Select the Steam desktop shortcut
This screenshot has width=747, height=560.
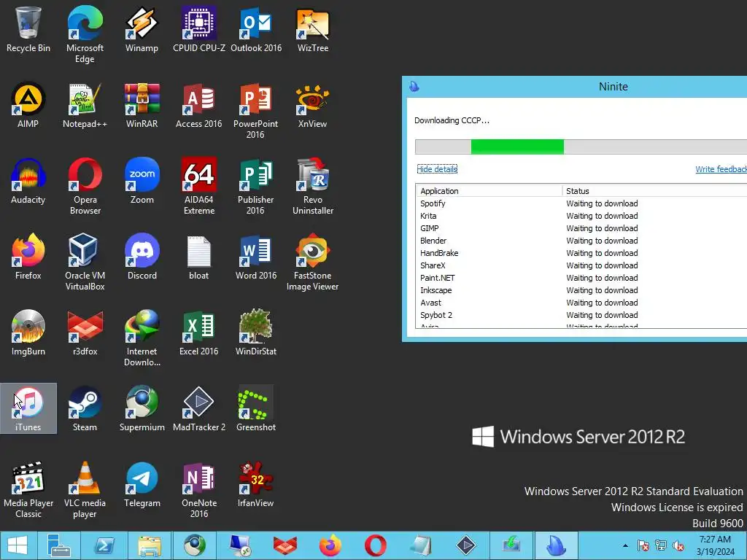tap(85, 408)
